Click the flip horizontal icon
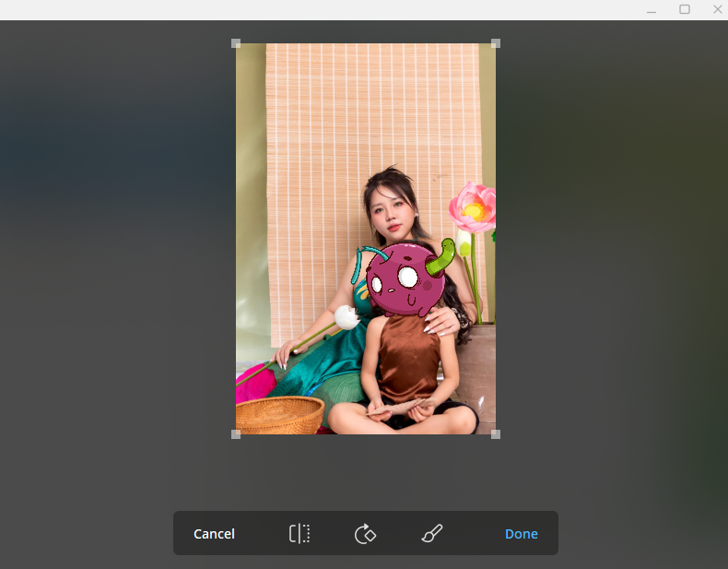The image size is (728, 569). point(299,533)
